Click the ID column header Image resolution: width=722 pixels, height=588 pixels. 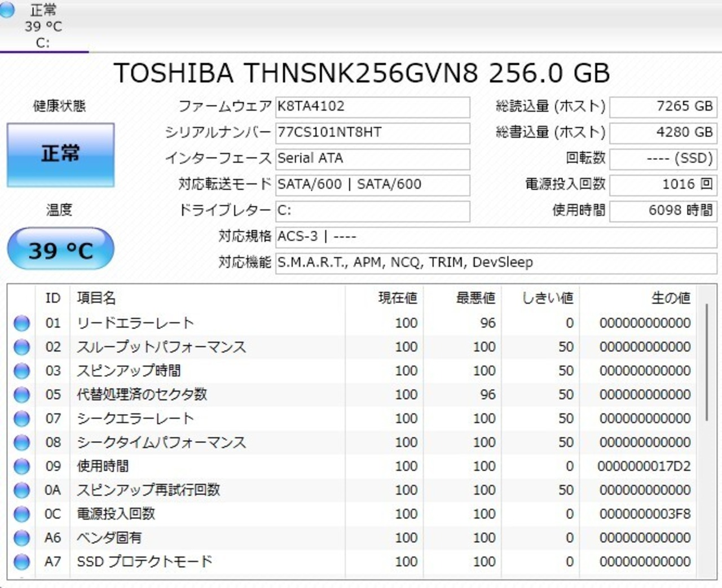coord(53,298)
